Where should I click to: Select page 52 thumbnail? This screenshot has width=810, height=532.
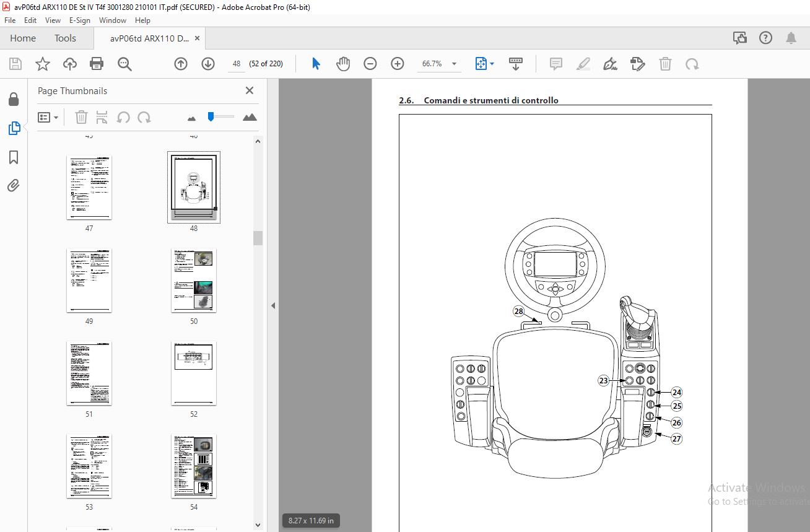click(x=194, y=373)
